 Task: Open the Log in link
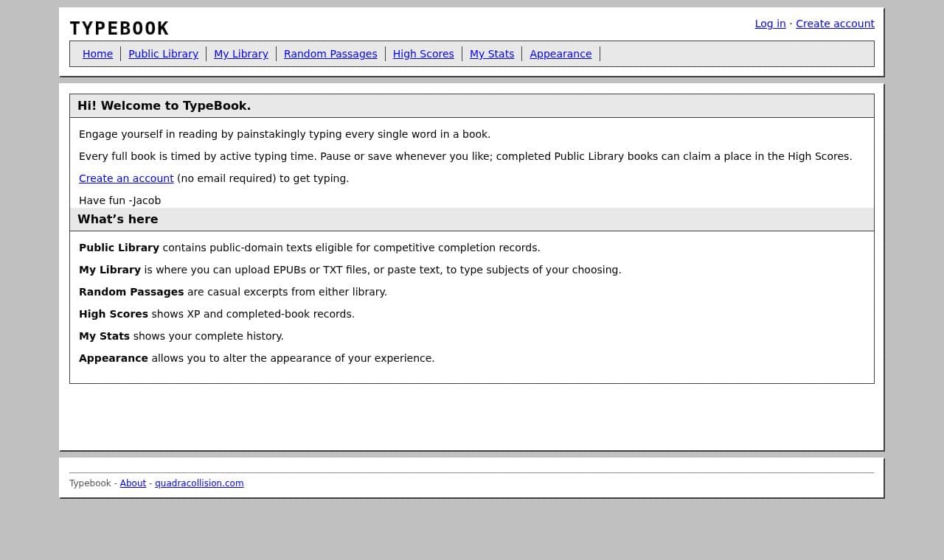pyautogui.click(x=770, y=24)
